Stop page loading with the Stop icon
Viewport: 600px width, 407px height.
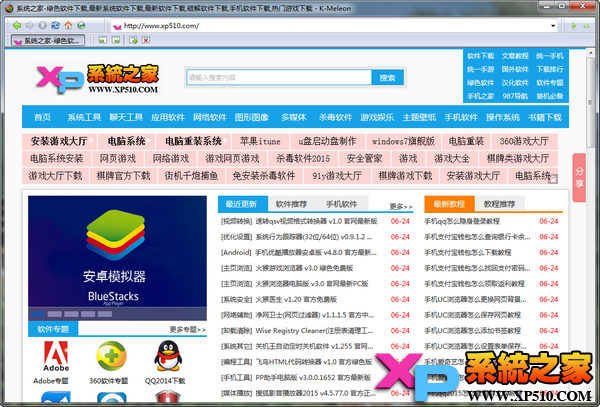(x=42, y=26)
